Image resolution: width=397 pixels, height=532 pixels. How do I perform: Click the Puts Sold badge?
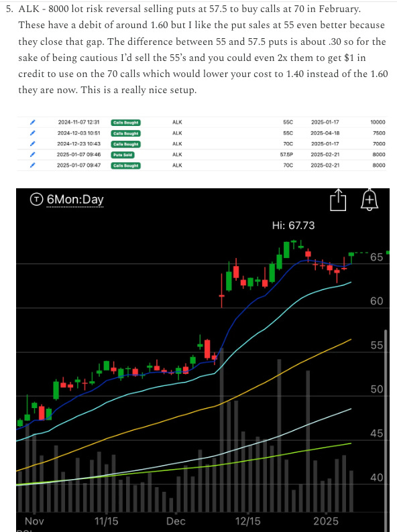123,155
